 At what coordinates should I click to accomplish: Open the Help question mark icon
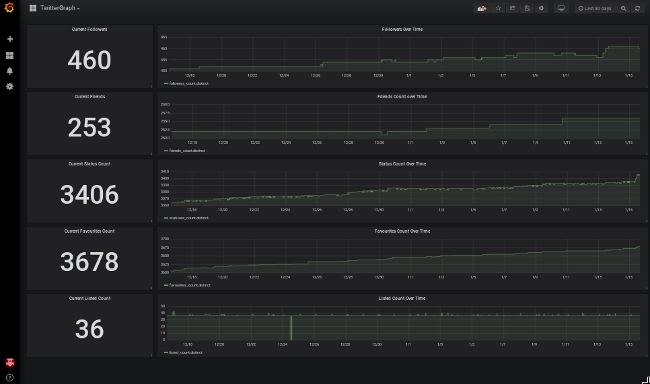[x=10, y=378]
